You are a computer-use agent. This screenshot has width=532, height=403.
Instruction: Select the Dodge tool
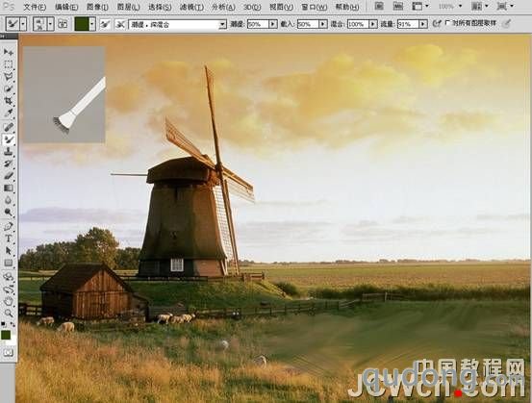coord(8,213)
